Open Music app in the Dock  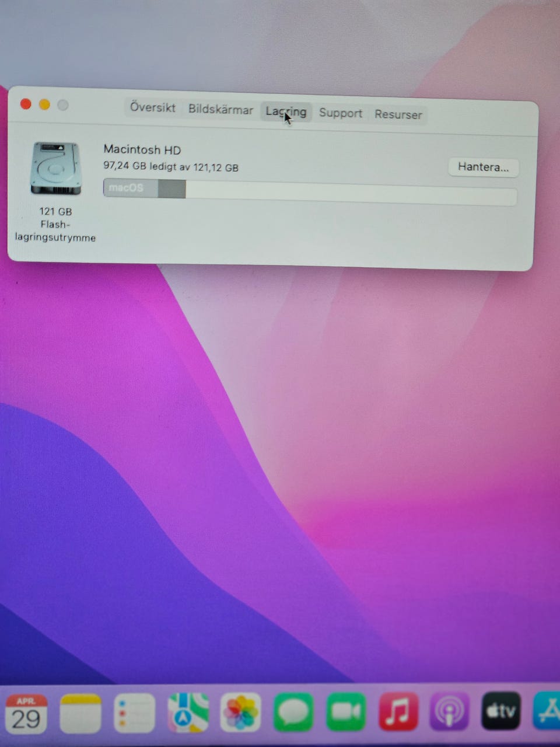pyautogui.click(x=398, y=711)
